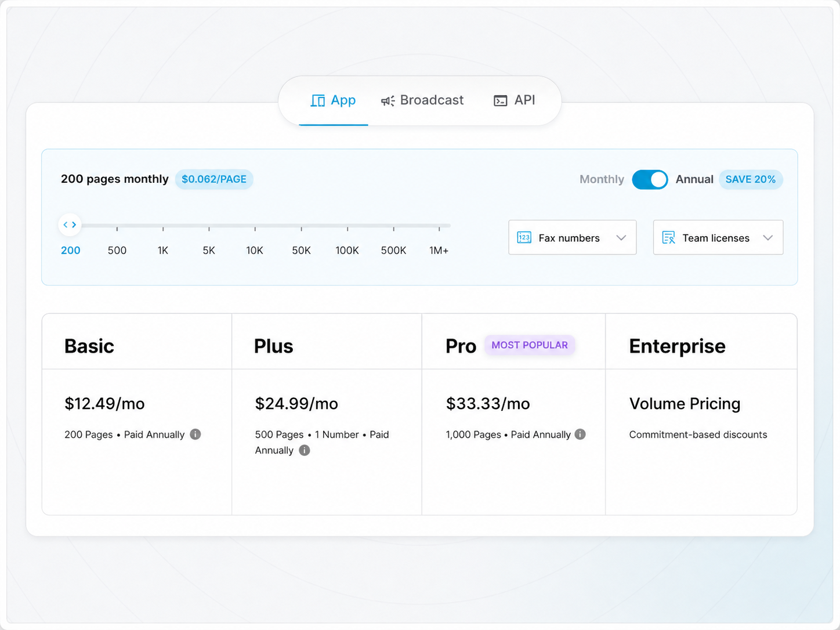The height and width of the screenshot is (630, 840).
Task: Expand Fax numbers using its chevron
Action: click(621, 238)
